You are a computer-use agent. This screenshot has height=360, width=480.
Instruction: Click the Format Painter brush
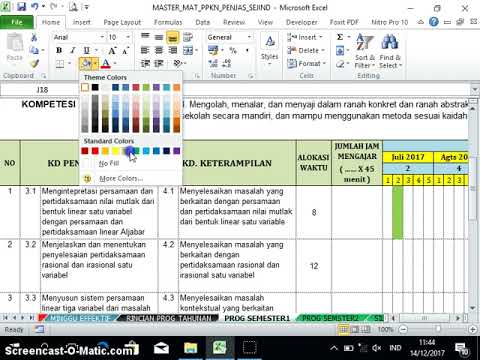pos(34,63)
